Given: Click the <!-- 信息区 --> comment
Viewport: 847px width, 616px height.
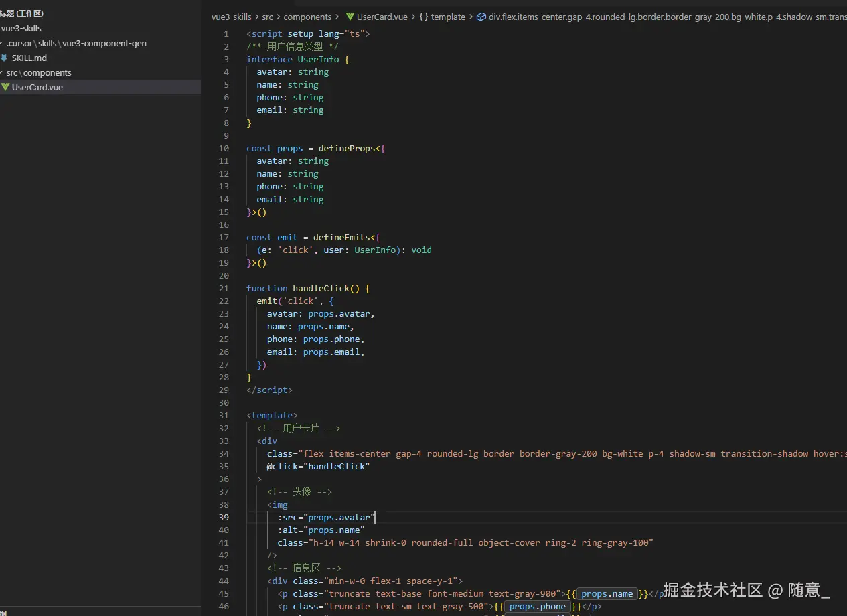Looking at the screenshot, I should (305, 568).
